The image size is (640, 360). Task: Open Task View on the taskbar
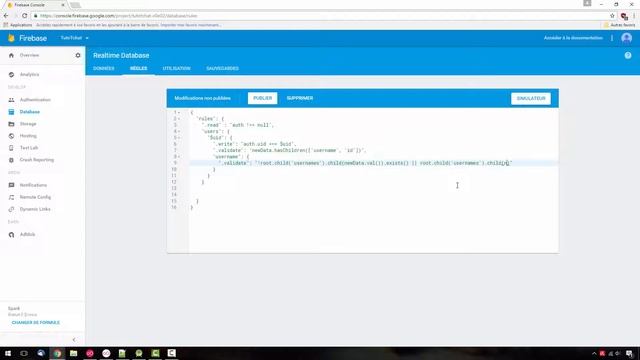tap(24, 353)
